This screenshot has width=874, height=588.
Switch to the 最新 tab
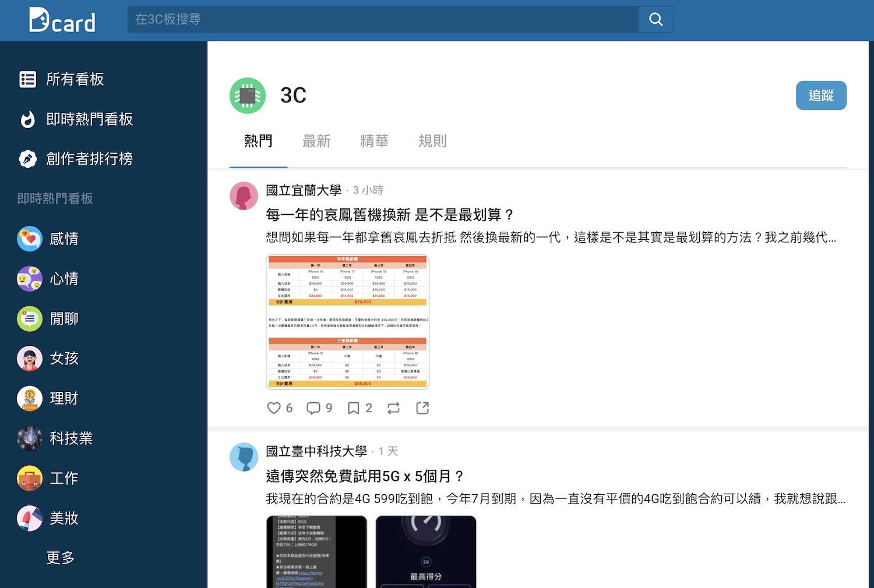pyautogui.click(x=316, y=141)
